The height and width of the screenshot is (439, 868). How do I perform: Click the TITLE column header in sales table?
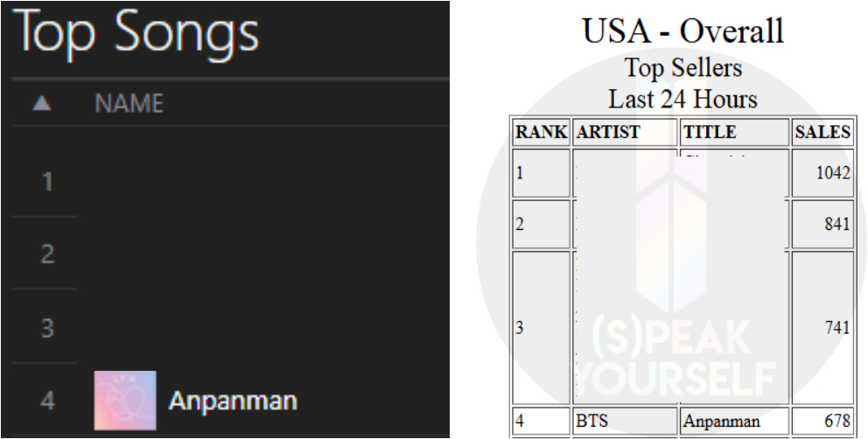pyautogui.click(x=710, y=133)
